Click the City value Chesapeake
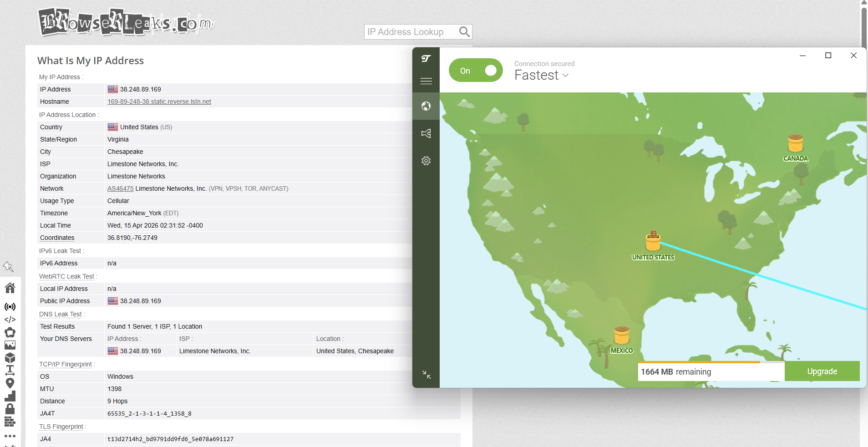The image size is (868, 447). click(125, 152)
